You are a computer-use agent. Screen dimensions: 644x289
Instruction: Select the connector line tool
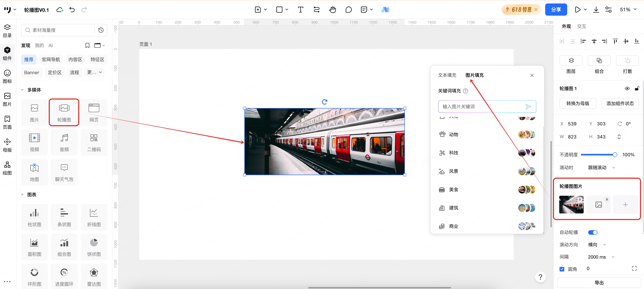[x=316, y=10]
